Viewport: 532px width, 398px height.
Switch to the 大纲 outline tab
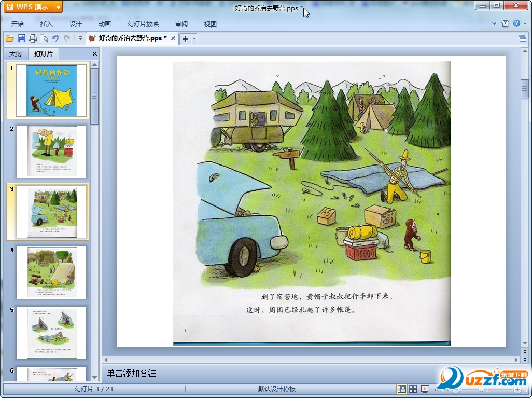(15, 53)
